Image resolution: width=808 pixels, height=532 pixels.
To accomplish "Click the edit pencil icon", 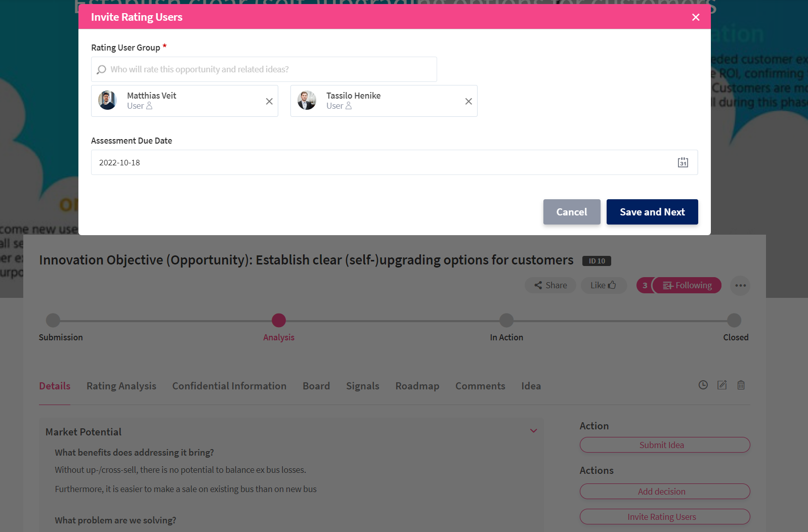I will (722, 385).
